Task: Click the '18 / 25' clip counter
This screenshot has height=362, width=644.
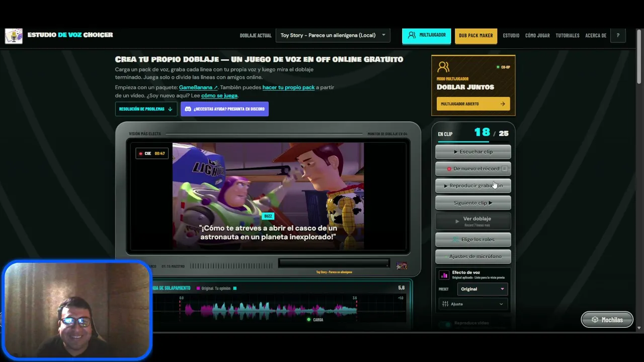Action: [x=492, y=133]
